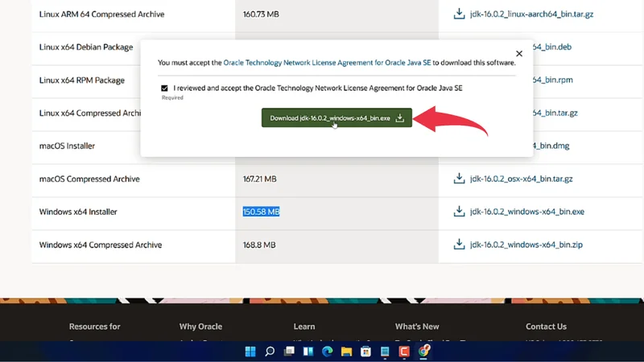Open Microsoft Store from the taskbar
644x362 pixels.
(365, 352)
